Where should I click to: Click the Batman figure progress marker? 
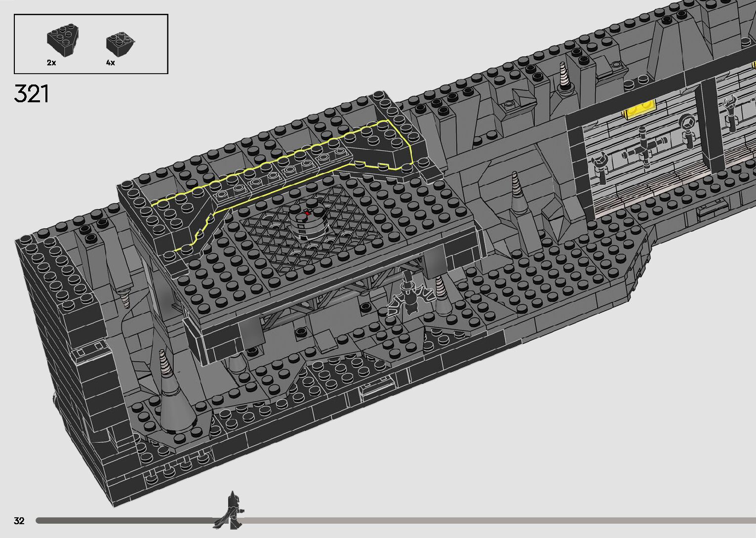pyautogui.click(x=231, y=509)
